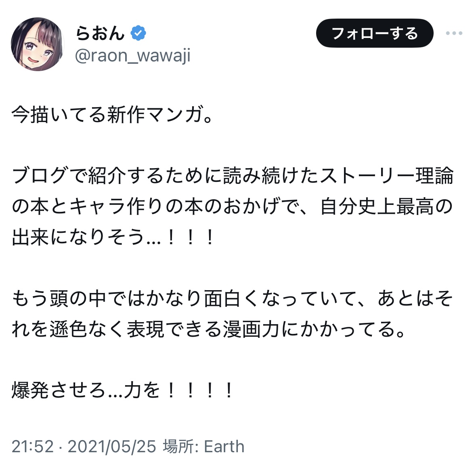Click the 2021/05/25 post date

point(111,447)
